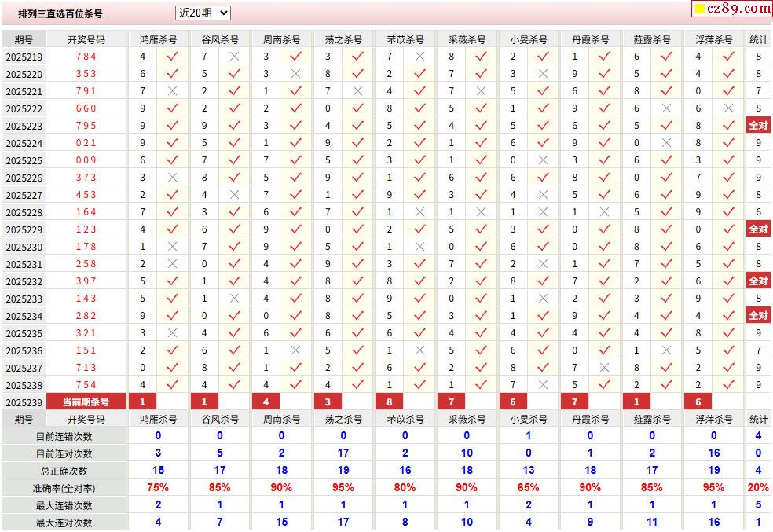Click the 全对 badge in row 2025223

pos(758,125)
